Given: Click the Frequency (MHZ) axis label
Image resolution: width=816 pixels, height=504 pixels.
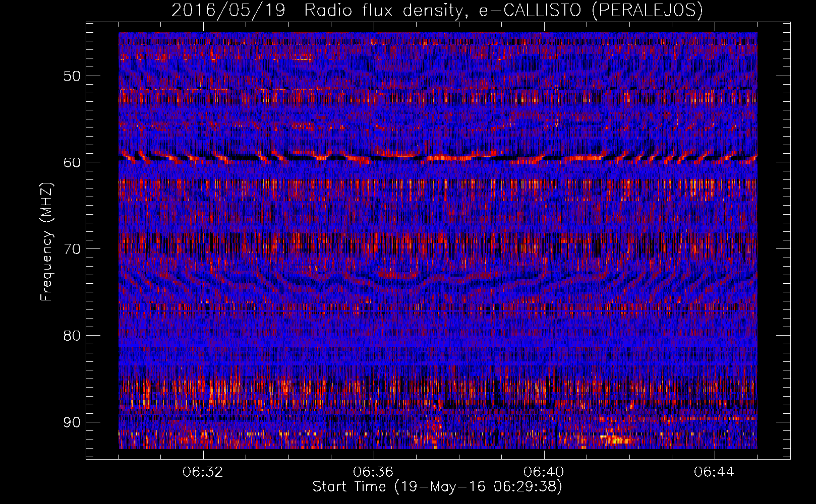Looking at the screenshot, I should (46, 242).
